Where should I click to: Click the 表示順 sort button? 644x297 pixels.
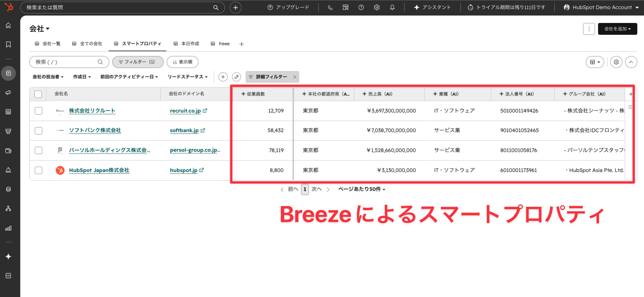click(x=182, y=62)
